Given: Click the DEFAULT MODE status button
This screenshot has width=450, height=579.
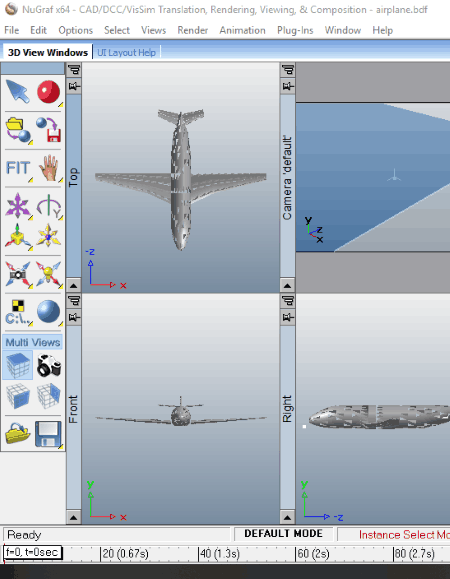Looking at the screenshot, I should click(x=283, y=534).
